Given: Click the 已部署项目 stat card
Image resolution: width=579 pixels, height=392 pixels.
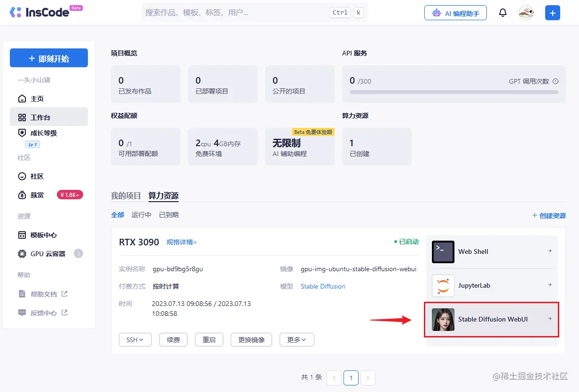Looking at the screenshot, I should tap(223, 84).
